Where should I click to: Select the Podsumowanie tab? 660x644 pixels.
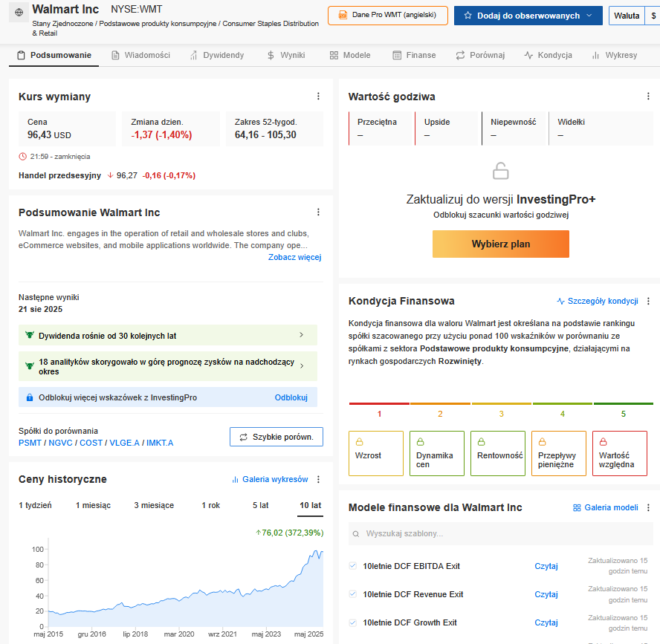coord(54,55)
